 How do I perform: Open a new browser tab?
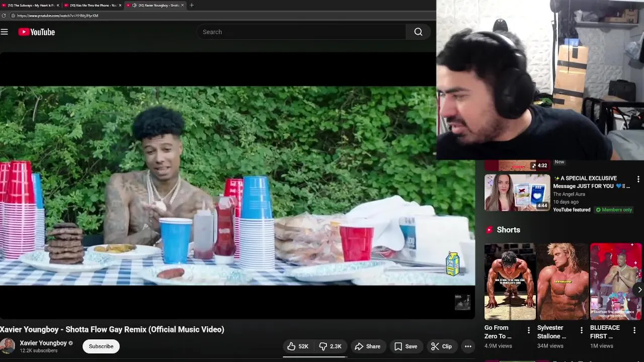pos(192,5)
